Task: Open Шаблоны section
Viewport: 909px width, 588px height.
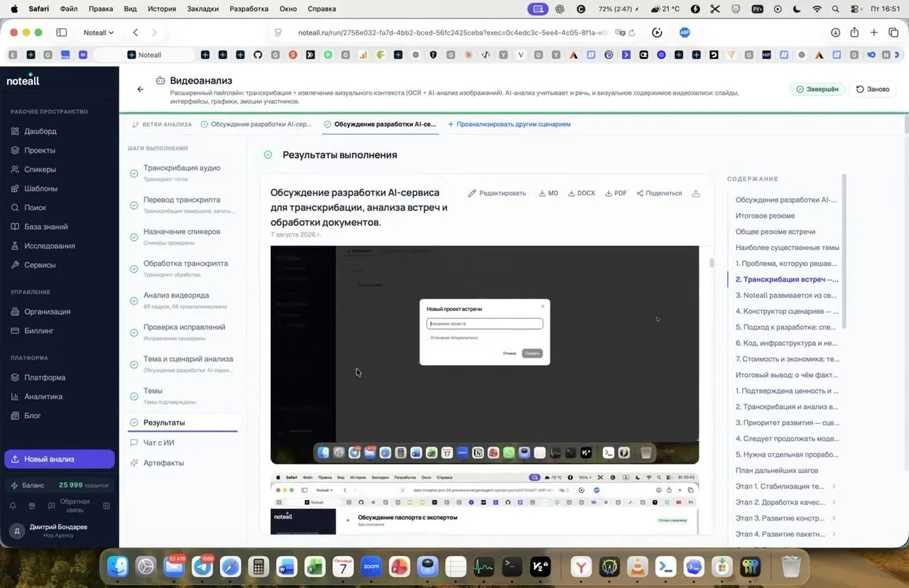Action: [40, 189]
